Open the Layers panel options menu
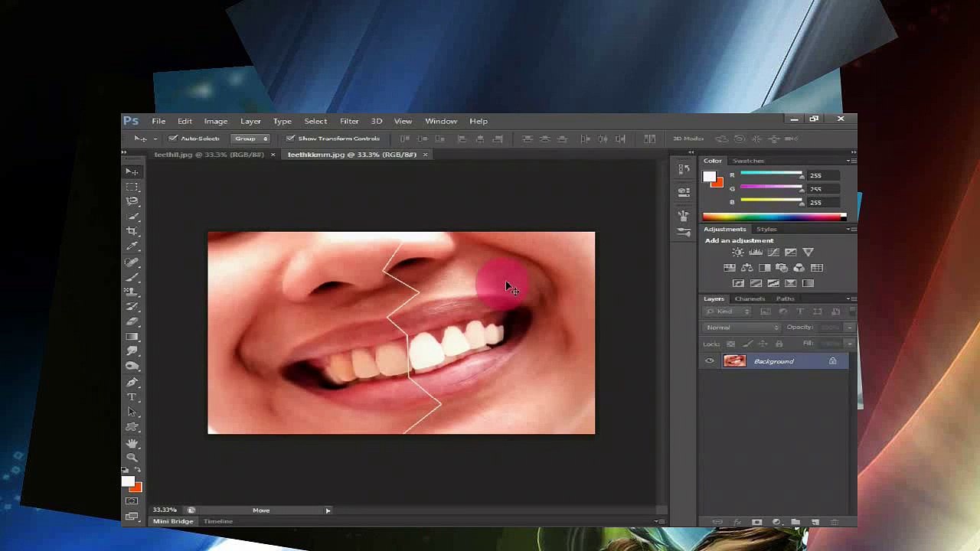Viewport: 980px width, 551px height. [x=852, y=298]
